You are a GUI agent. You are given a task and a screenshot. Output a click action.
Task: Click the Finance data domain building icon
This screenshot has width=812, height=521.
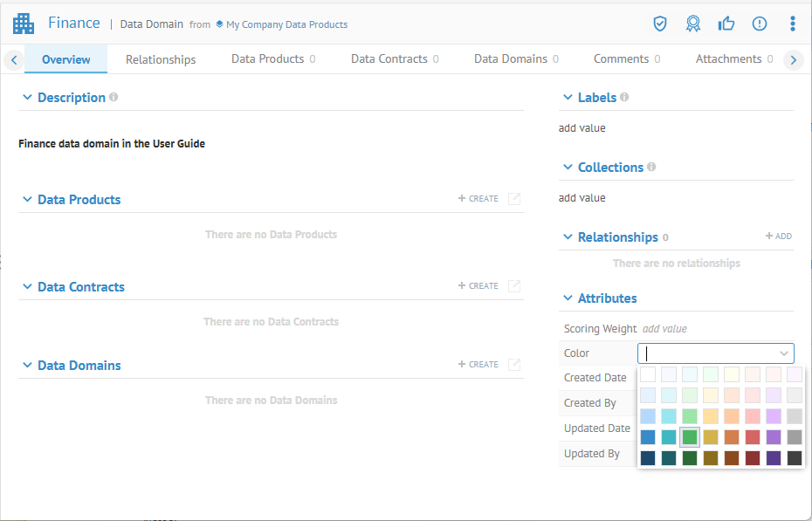(24, 24)
